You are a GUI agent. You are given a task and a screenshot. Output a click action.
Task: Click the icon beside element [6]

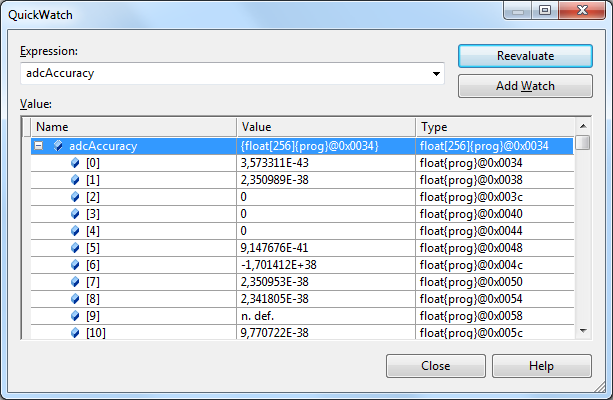(75, 265)
